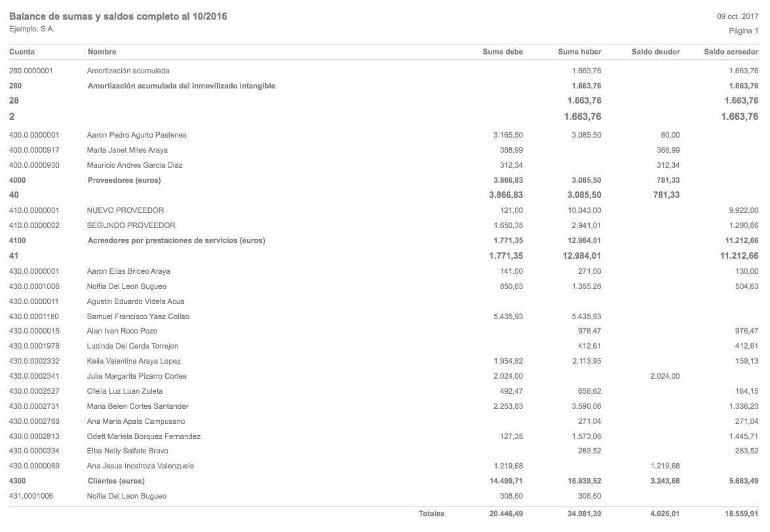Click the Página 1 page indicator
Screen dimensions: 770x532
pos(743,31)
